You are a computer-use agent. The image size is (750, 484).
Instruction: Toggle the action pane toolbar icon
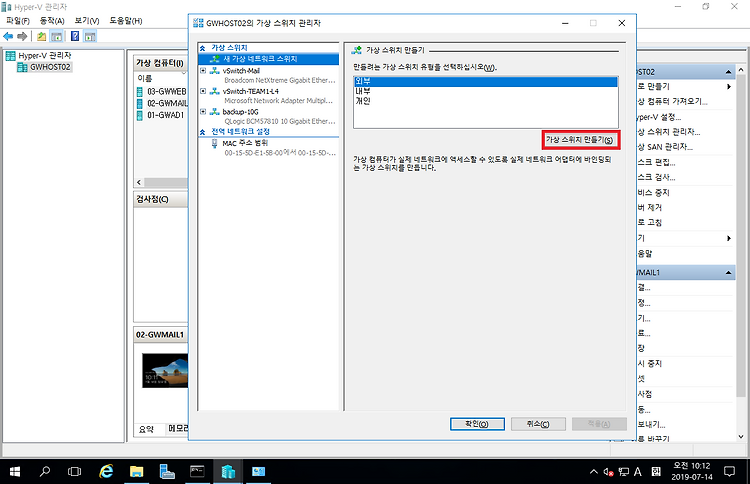pyautogui.click(x=90, y=36)
